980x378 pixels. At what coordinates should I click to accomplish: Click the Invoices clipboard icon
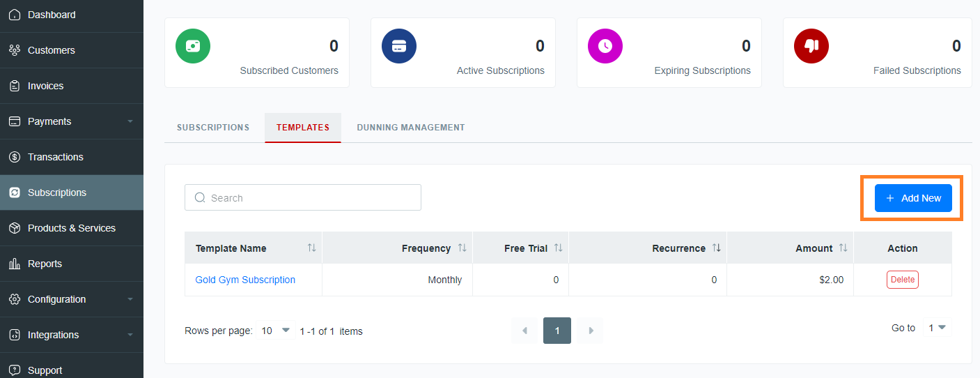[x=15, y=86]
